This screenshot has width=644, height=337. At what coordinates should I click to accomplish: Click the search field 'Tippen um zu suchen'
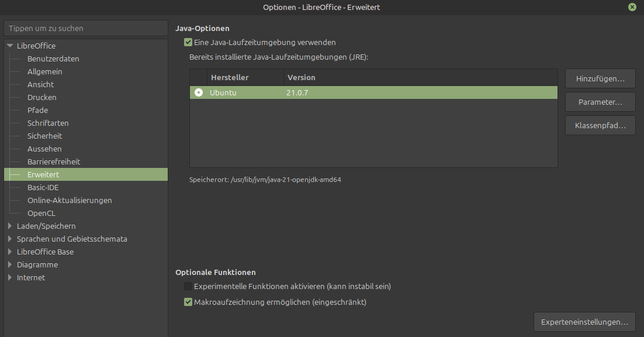[86, 28]
